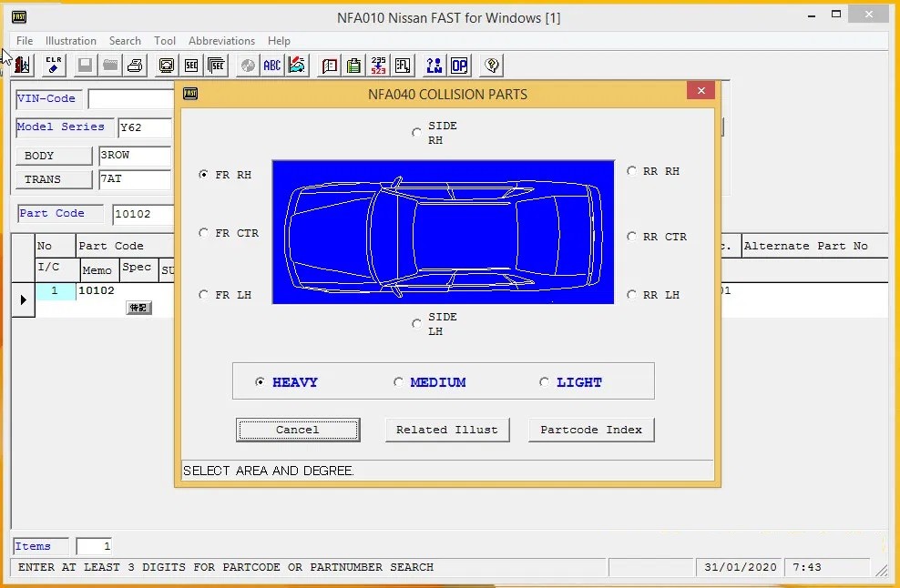Screen dimensions: 900x588
Task: Choose the FR LH collision area
Action: pos(204,295)
